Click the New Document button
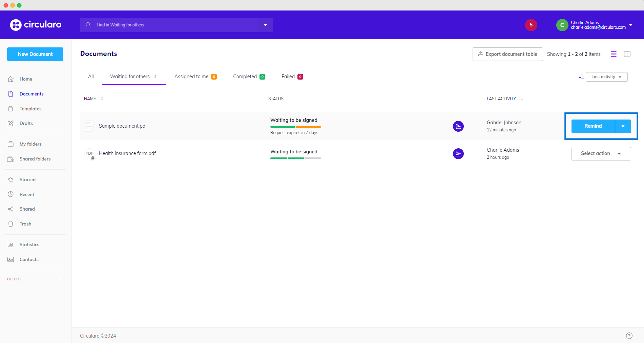This screenshot has height=343, width=644. [x=35, y=54]
